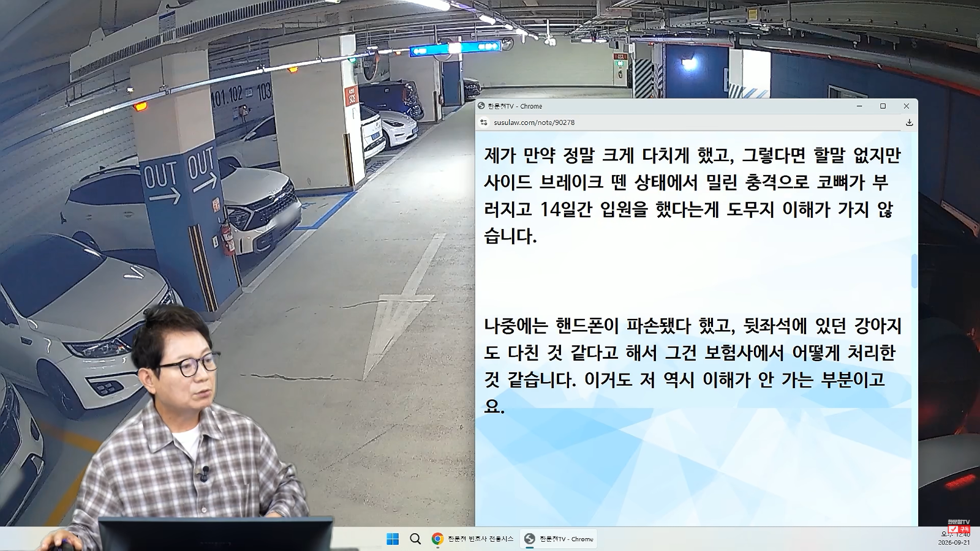The height and width of the screenshot is (551, 980).
Task: Select the 한문철TV - Chrome taskbar button
Action: tap(559, 539)
